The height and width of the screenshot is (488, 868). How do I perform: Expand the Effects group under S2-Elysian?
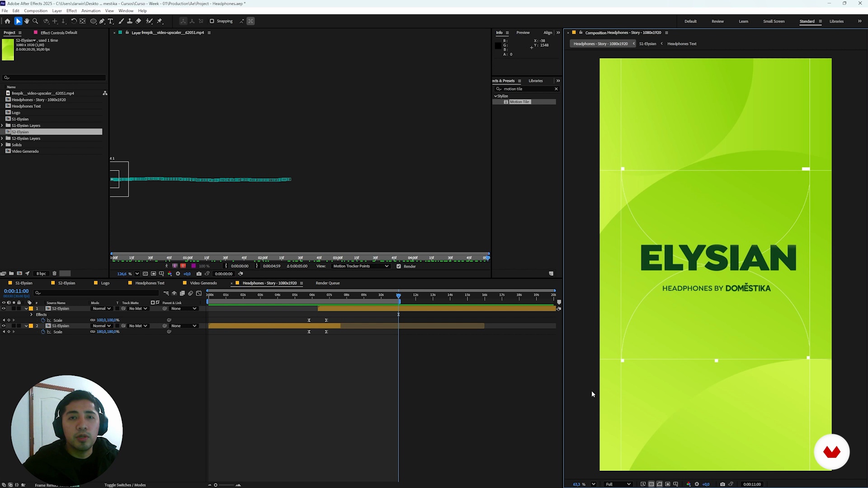pyautogui.click(x=31, y=314)
